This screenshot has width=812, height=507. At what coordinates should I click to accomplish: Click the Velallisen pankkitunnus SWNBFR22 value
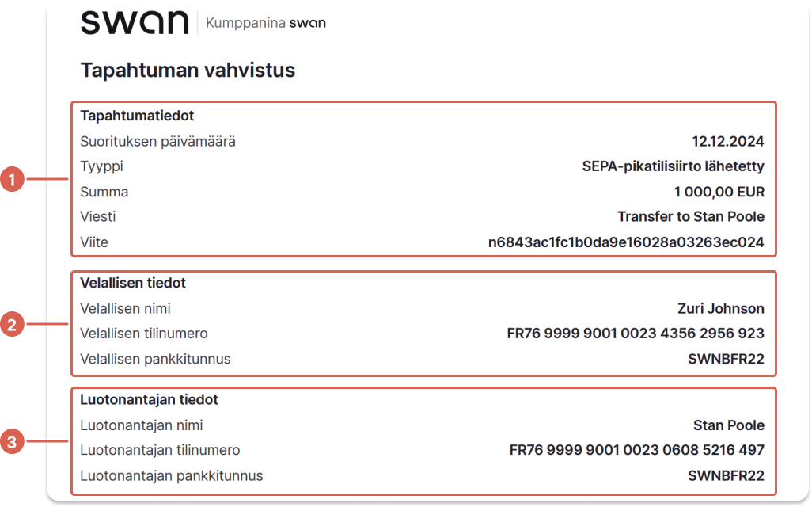click(x=726, y=359)
